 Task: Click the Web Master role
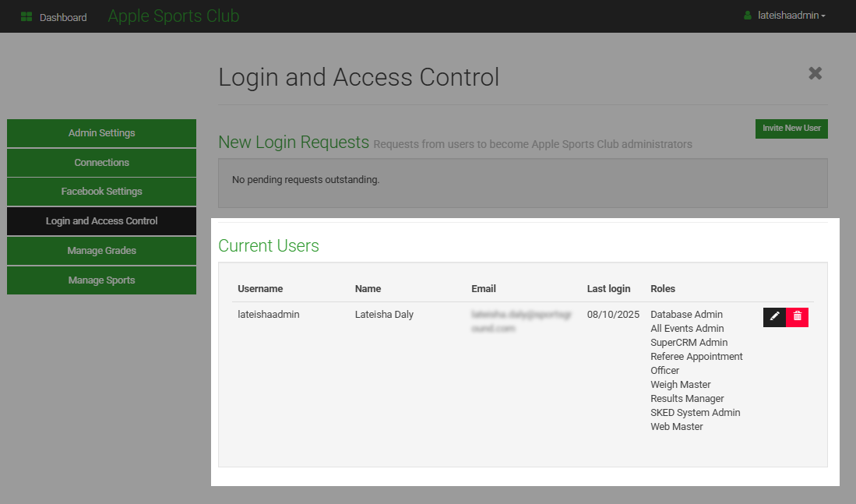[x=676, y=427]
